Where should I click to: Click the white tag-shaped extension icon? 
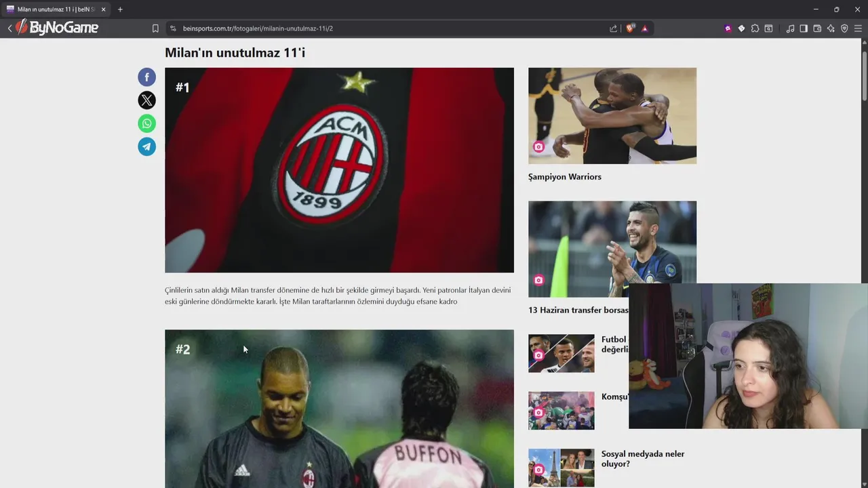tap(741, 28)
